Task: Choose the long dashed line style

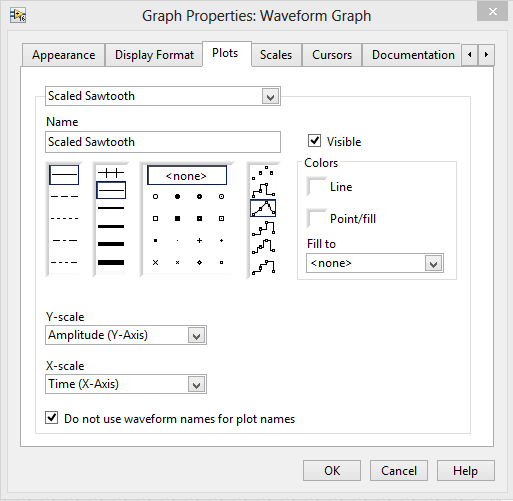Action: click(64, 196)
